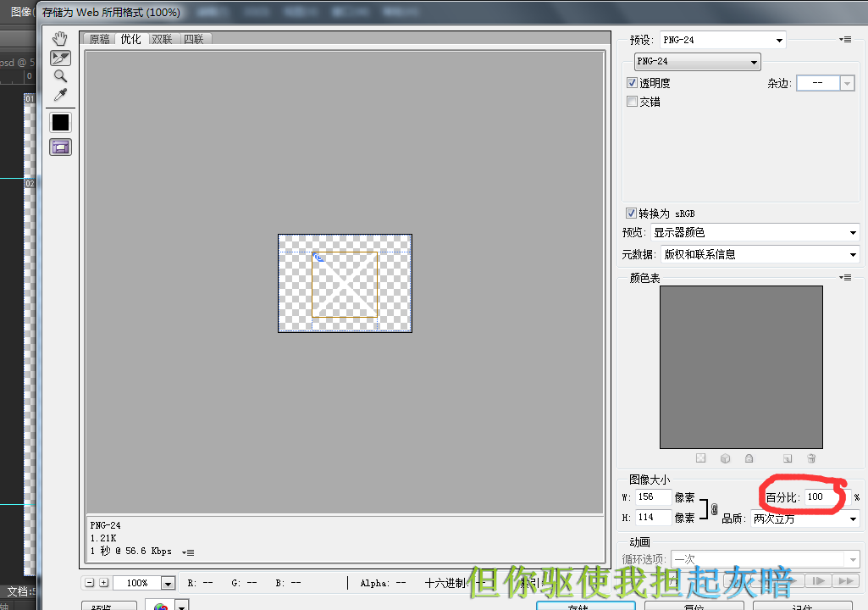The image size is (868, 610).
Task: Open the browser preview dropdown arrow
Action: point(182,606)
